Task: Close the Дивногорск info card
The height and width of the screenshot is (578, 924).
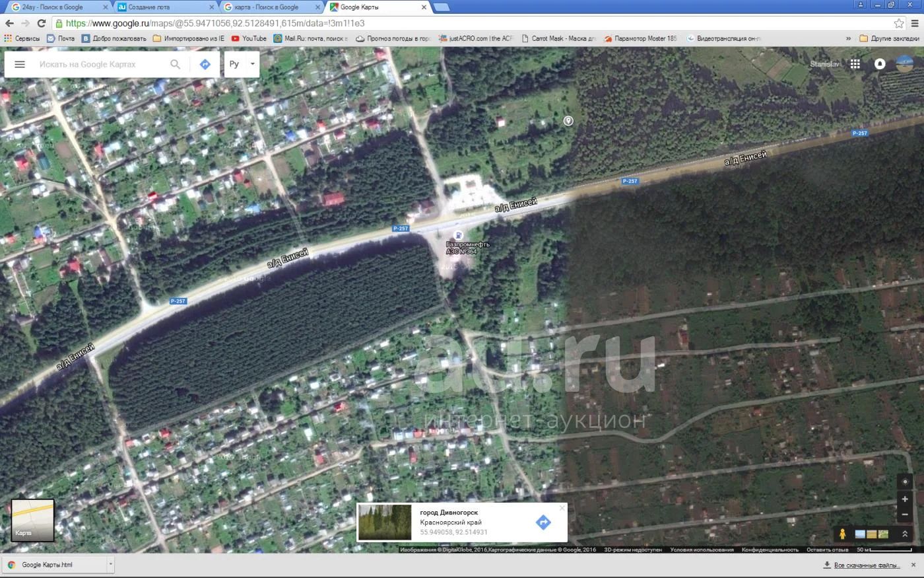Action: tap(562, 508)
